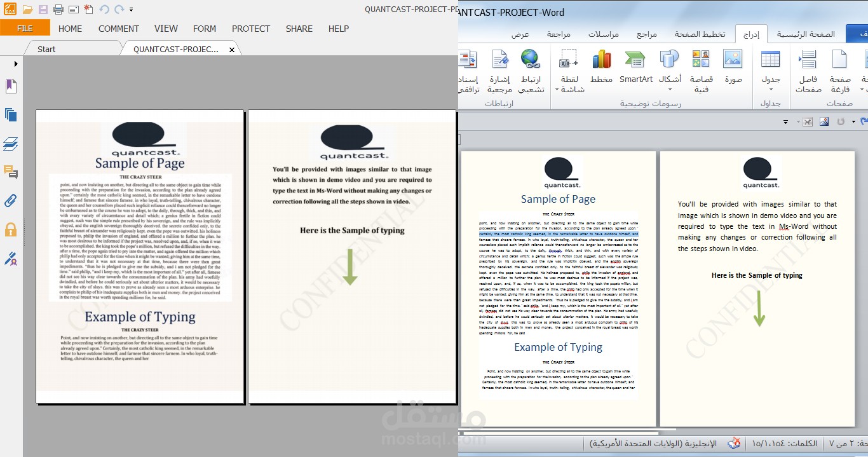Insert a Page Break (فاصل صفحات) in Word
This screenshot has height=457, width=868.
coord(808,71)
